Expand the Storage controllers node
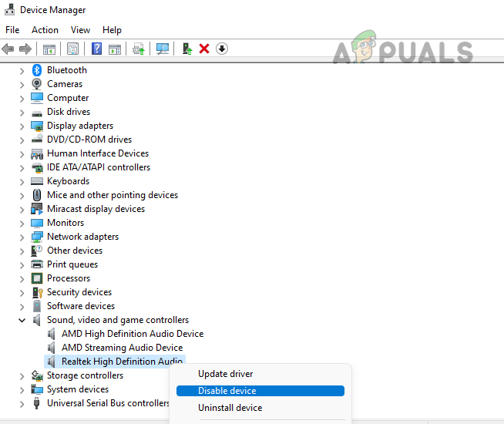The image size is (504, 424). pos(22,376)
